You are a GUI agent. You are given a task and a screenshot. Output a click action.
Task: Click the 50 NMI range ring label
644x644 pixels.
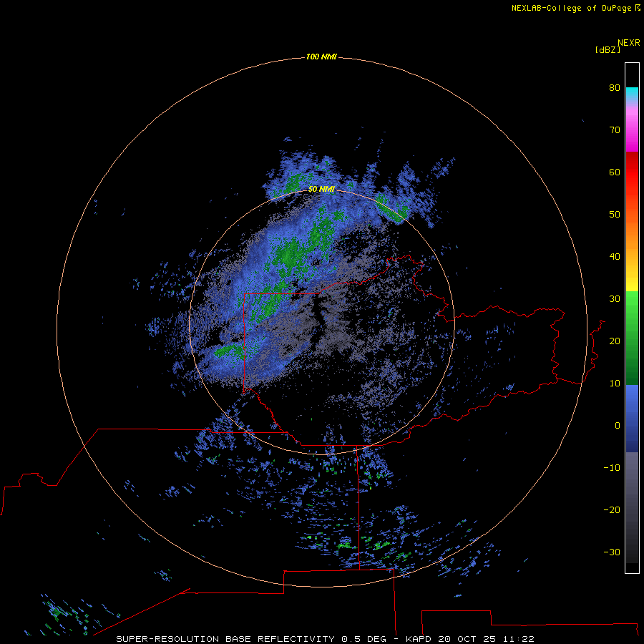pos(321,189)
